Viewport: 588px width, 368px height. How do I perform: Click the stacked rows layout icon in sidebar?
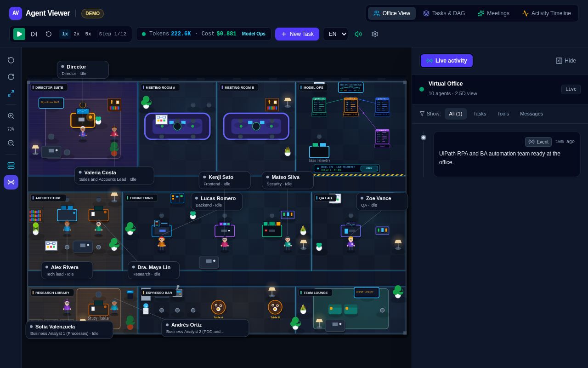point(11,166)
